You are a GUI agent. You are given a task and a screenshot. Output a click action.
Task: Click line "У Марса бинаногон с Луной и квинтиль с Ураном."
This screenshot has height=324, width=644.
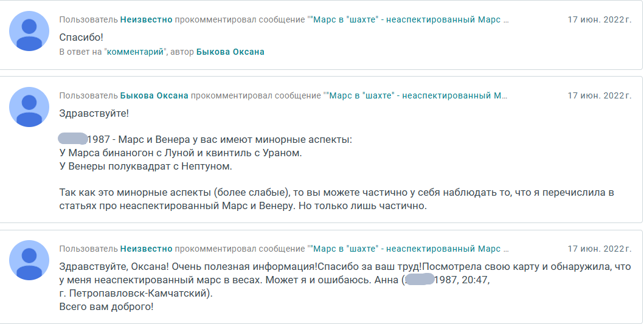click(181, 153)
